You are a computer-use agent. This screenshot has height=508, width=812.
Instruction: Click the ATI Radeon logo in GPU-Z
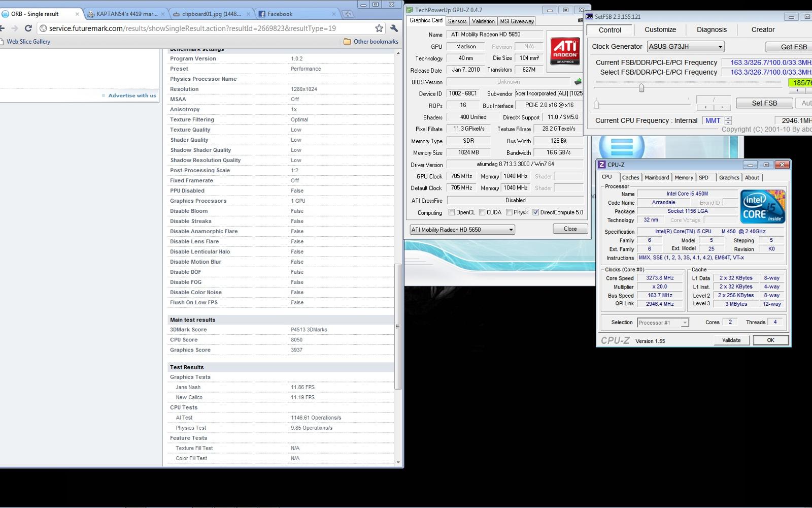pyautogui.click(x=565, y=51)
